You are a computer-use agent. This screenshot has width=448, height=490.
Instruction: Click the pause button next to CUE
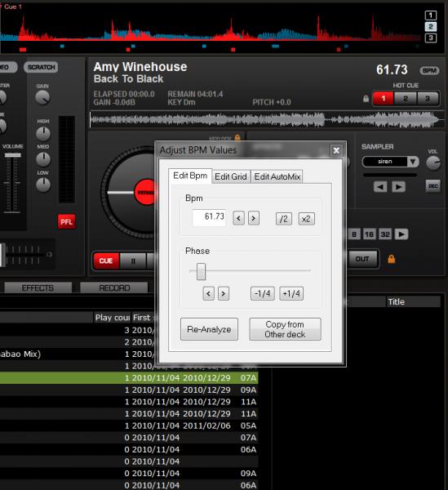(133, 261)
